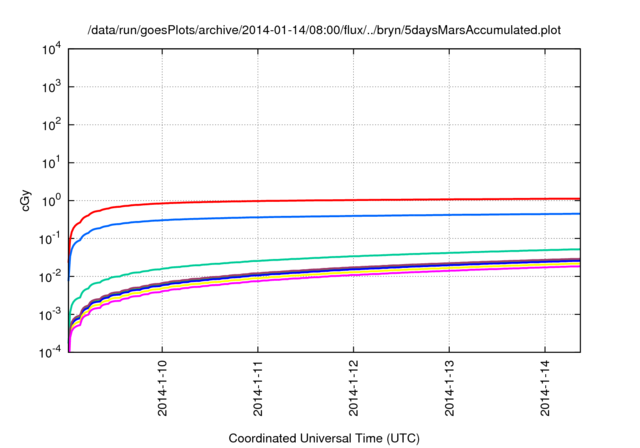Click the 2014-1-14 date tick label

tap(545, 388)
